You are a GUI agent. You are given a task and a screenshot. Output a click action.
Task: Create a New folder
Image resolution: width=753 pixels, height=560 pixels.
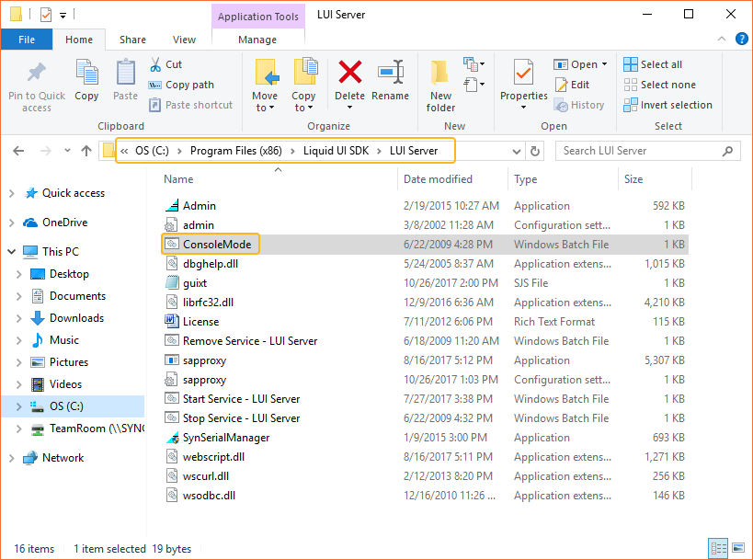[x=440, y=86]
